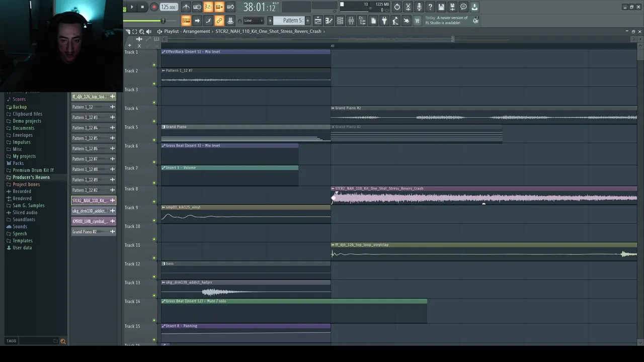Open the Mixer icon

click(351, 21)
